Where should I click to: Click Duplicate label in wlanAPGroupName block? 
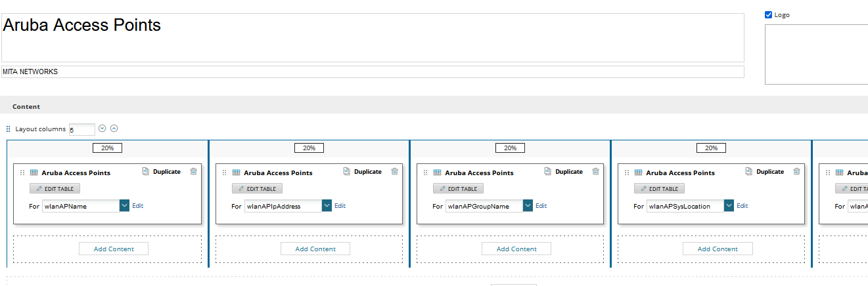[x=569, y=172]
